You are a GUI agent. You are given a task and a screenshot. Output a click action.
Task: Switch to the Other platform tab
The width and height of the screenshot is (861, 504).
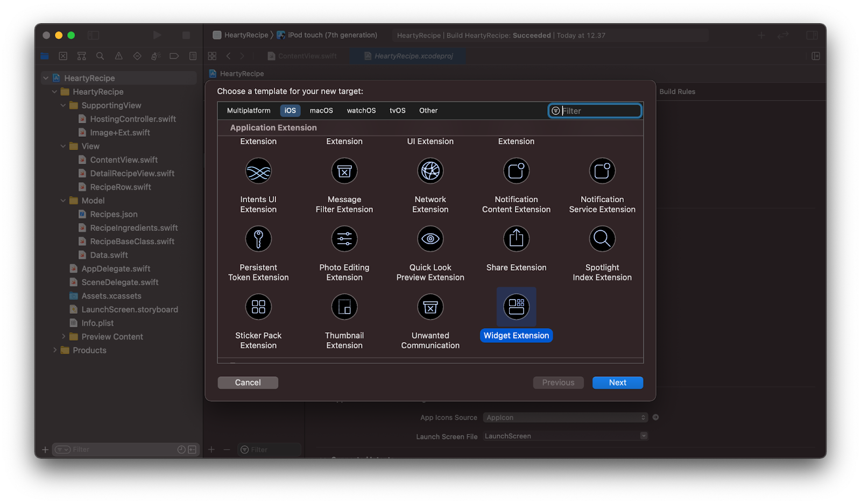428,111
